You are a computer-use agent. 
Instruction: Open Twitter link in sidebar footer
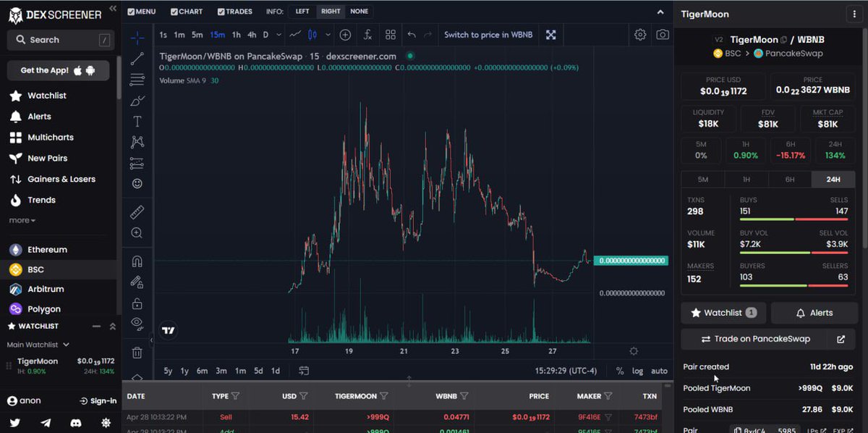15,422
